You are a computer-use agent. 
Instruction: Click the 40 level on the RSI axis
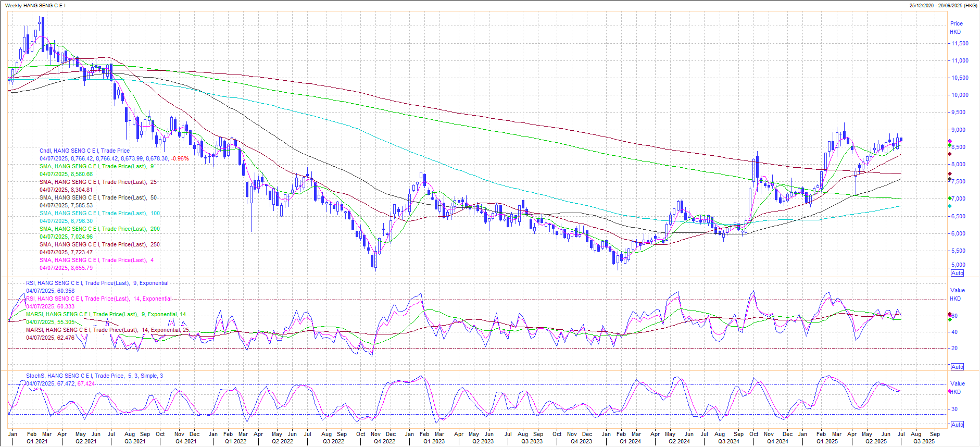click(954, 332)
